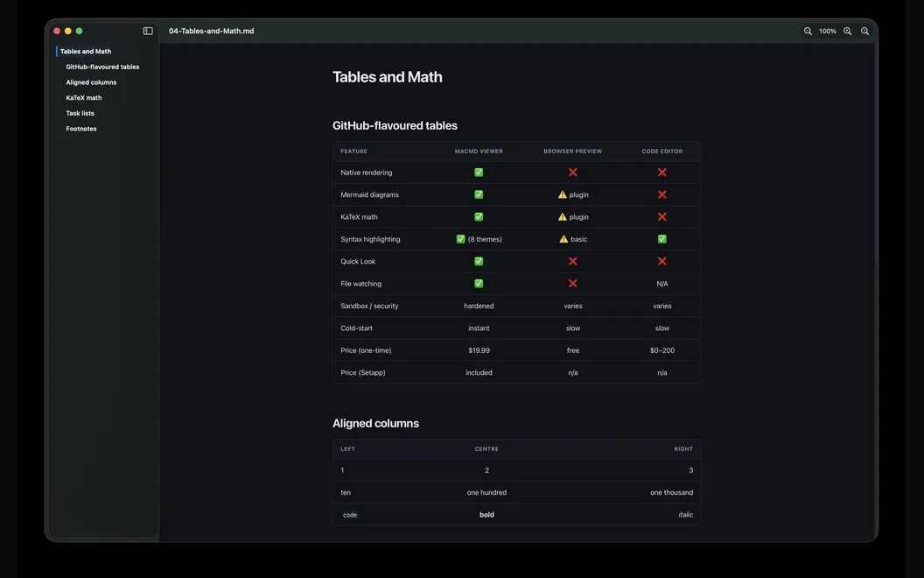Toggle the sidebar panel icon
Screen dimensions: 924x578
click(148, 31)
